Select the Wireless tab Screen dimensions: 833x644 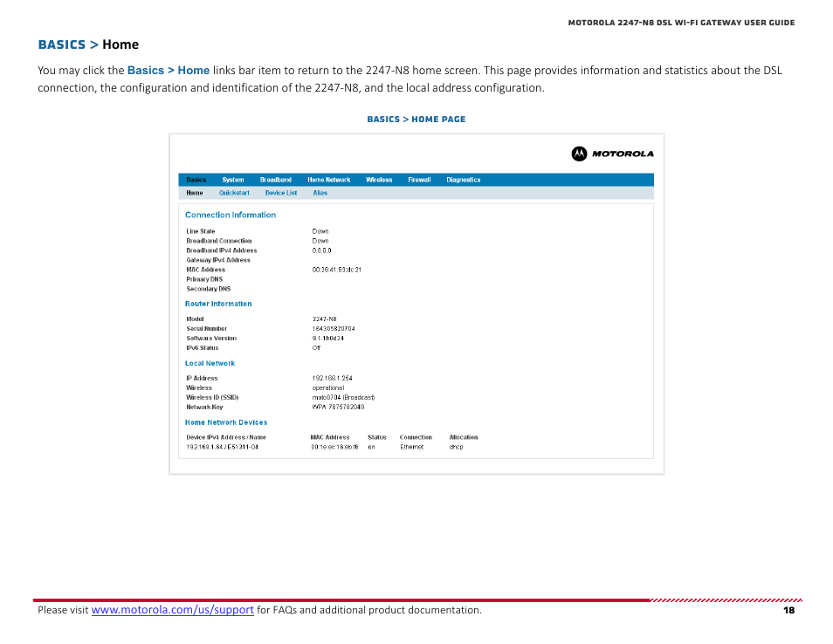click(x=379, y=180)
